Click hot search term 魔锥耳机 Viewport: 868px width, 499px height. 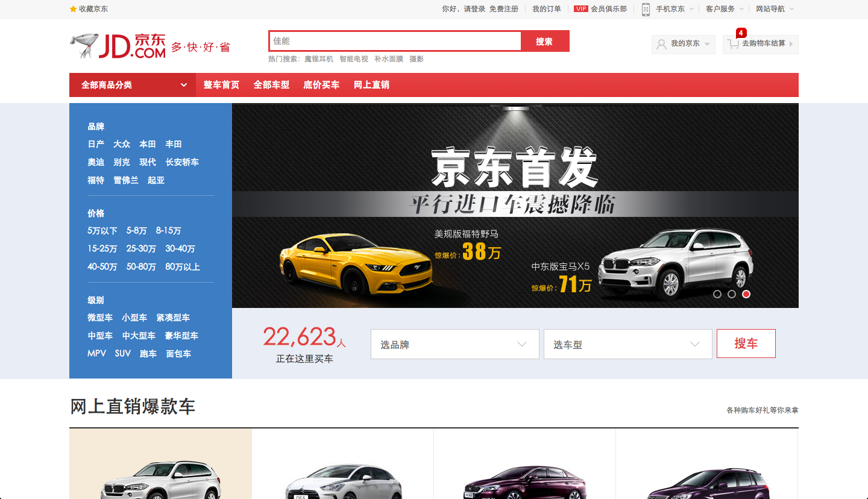pyautogui.click(x=319, y=59)
